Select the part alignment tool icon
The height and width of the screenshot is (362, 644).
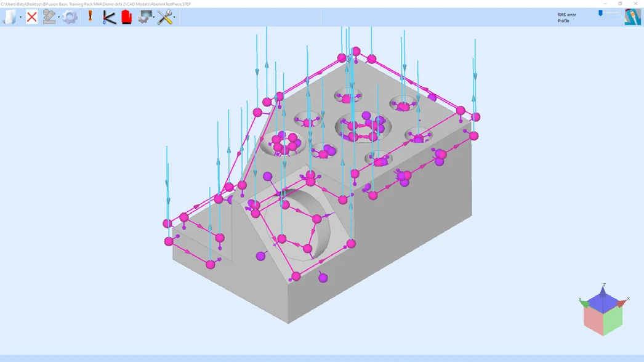(49, 17)
